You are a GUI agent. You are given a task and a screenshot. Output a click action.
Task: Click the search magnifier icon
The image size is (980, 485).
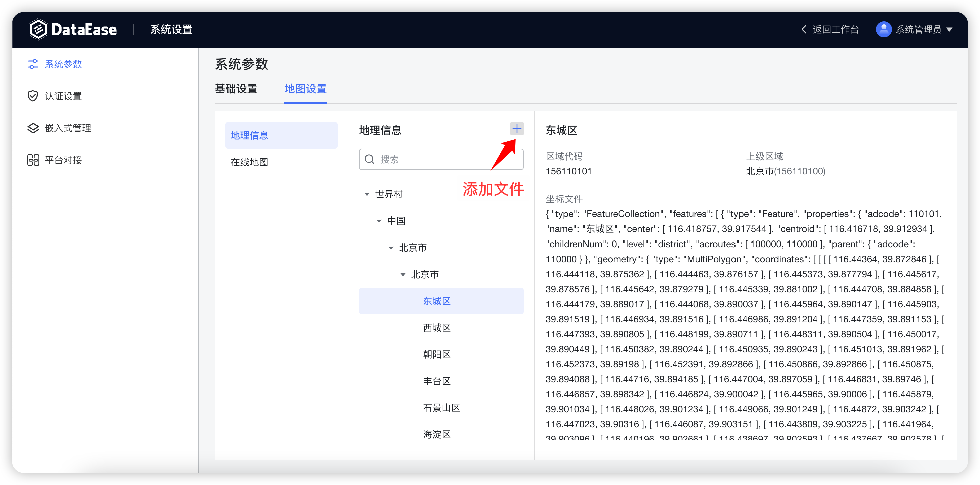pos(369,159)
